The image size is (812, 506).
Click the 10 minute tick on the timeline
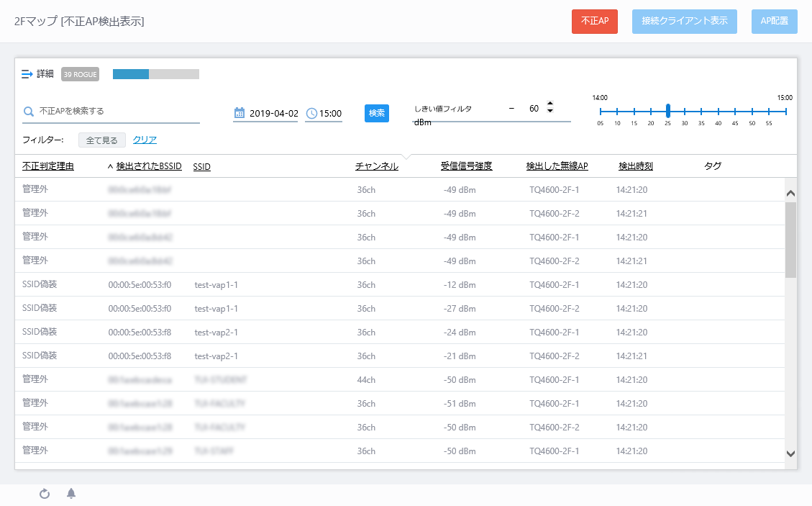pos(617,111)
